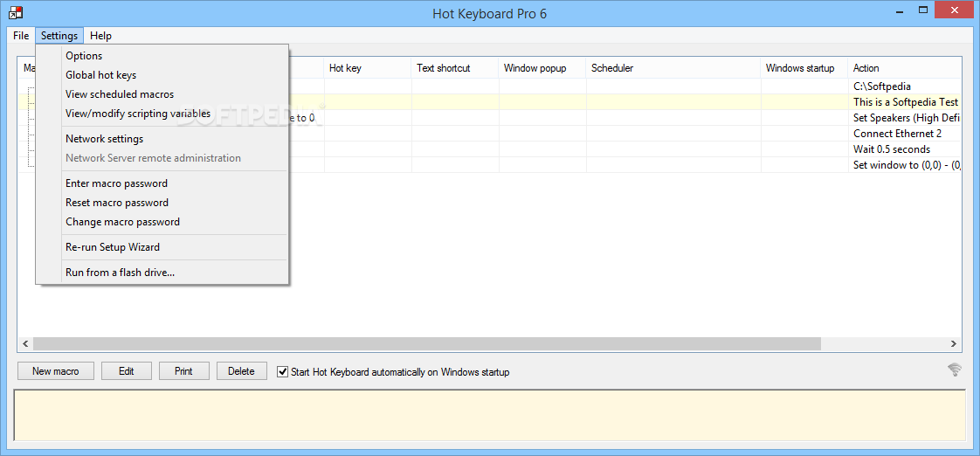Click the Hot Keyboard app icon in title bar

coord(17,12)
